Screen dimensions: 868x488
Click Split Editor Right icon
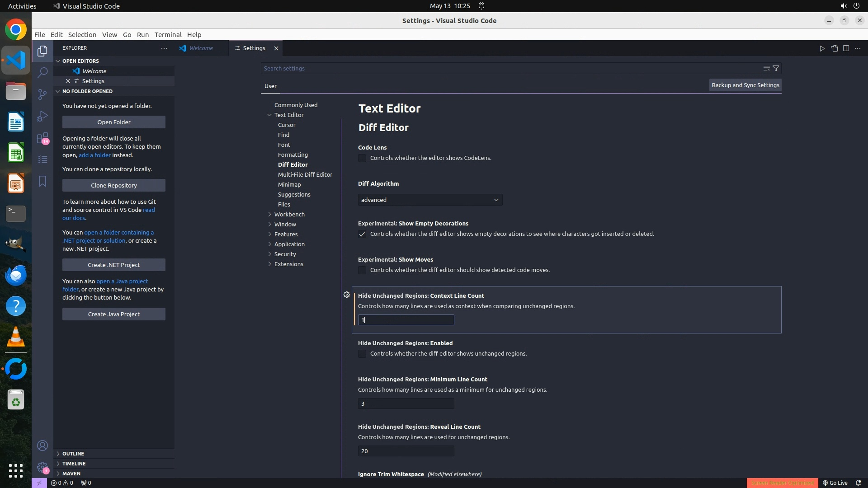coord(846,48)
